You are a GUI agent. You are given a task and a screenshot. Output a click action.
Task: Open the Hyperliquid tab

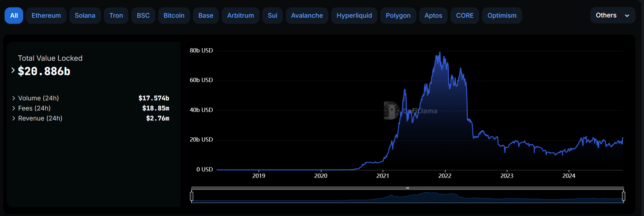pyautogui.click(x=354, y=16)
